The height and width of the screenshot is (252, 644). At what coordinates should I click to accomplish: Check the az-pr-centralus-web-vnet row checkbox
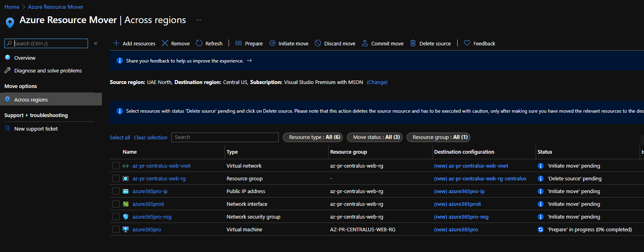pos(116,166)
